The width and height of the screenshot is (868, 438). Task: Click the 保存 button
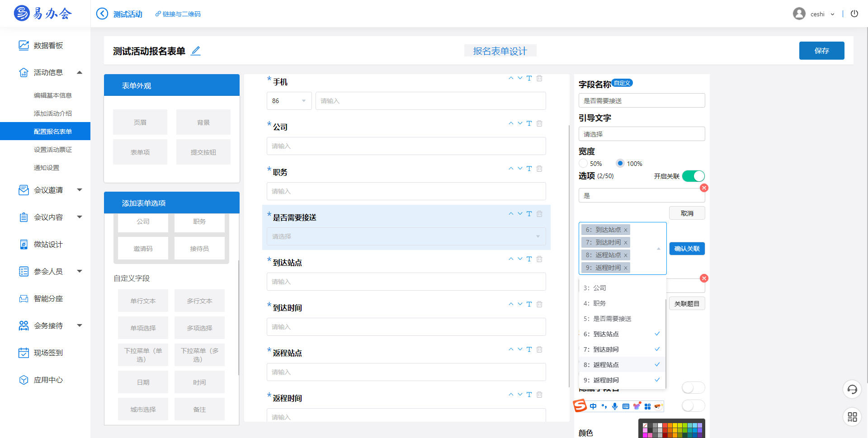tap(821, 51)
